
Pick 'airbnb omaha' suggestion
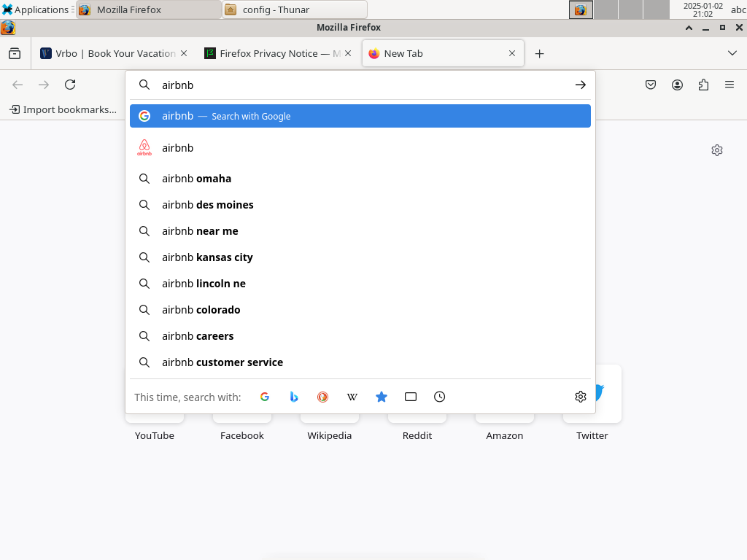[360, 179]
